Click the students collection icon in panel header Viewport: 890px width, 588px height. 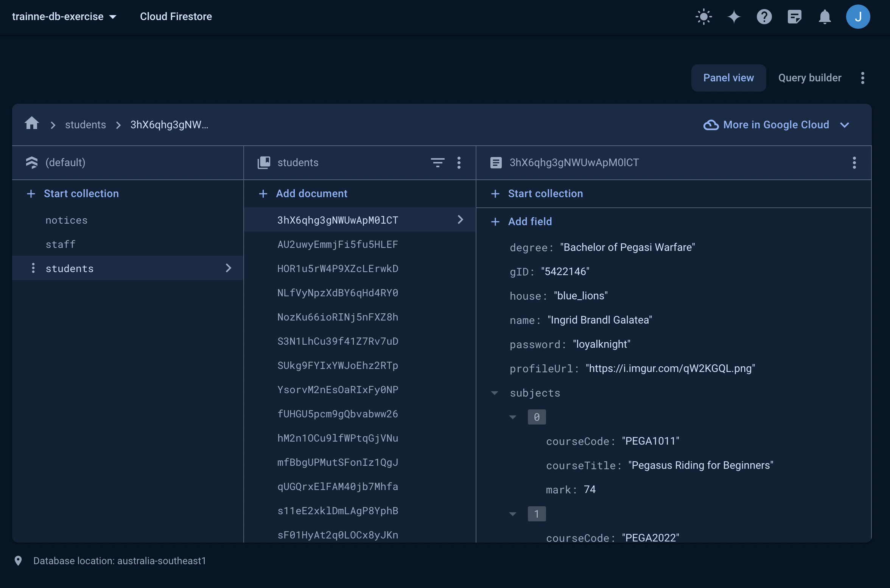264,163
